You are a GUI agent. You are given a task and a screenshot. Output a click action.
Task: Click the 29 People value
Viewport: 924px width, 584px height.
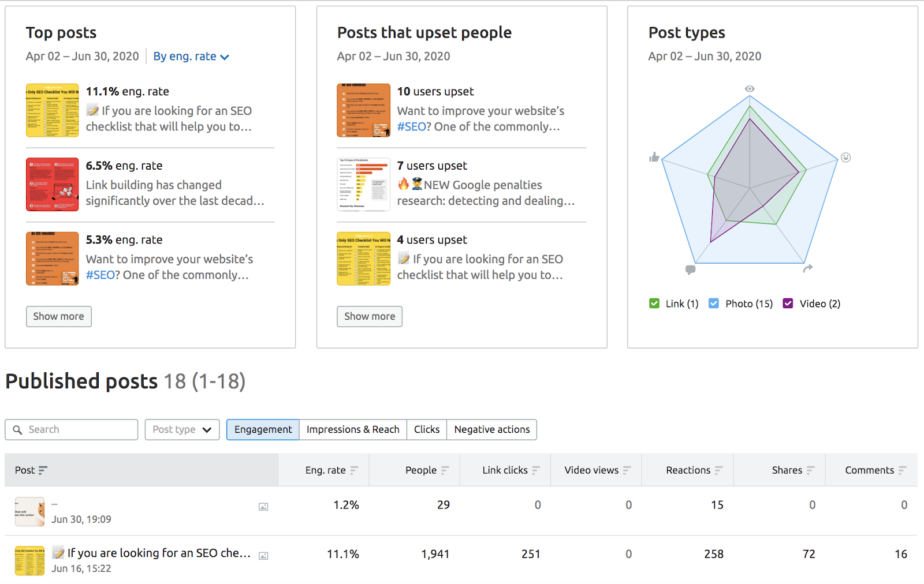tap(444, 506)
